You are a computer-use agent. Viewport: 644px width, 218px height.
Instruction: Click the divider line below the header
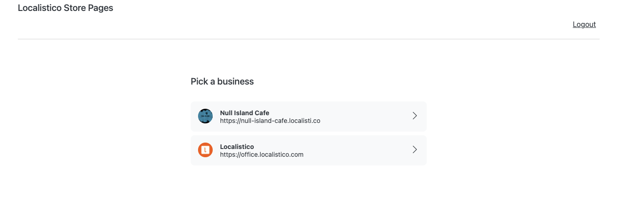tap(309, 39)
